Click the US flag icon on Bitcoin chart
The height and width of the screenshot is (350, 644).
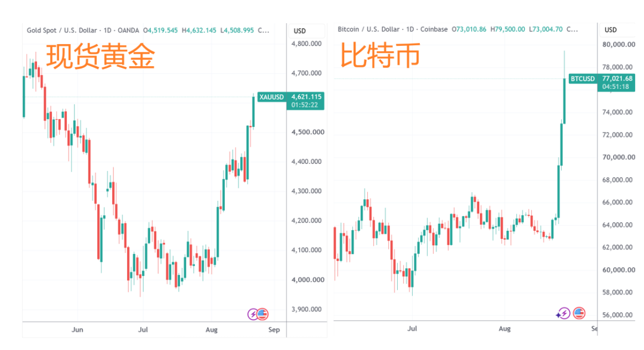point(579,313)
